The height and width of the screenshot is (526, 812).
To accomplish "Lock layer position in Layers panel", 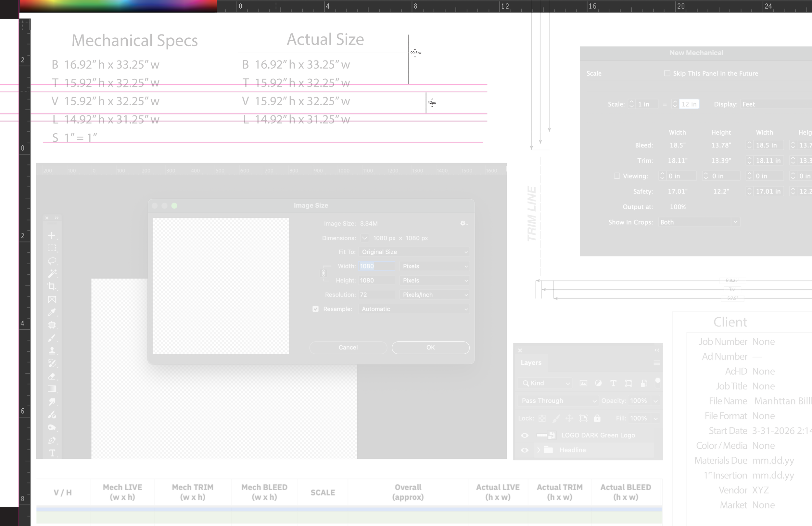I will pyautogui.click(x=569, y=418).
